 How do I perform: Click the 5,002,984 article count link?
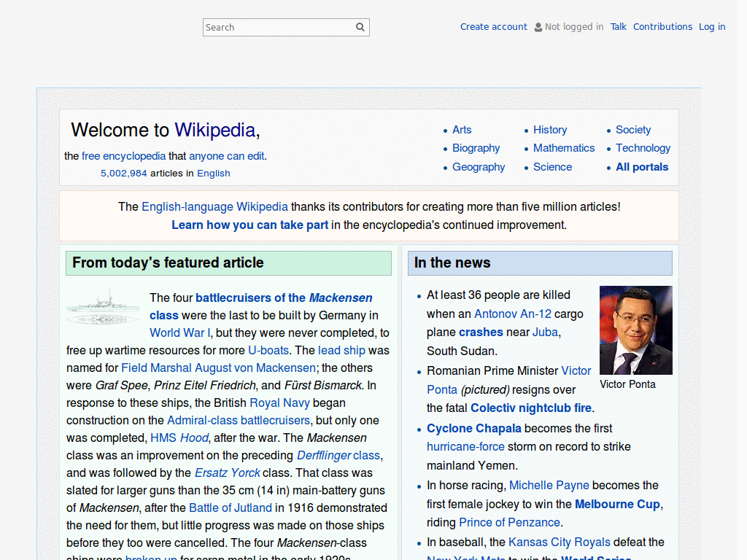(124, 174)
